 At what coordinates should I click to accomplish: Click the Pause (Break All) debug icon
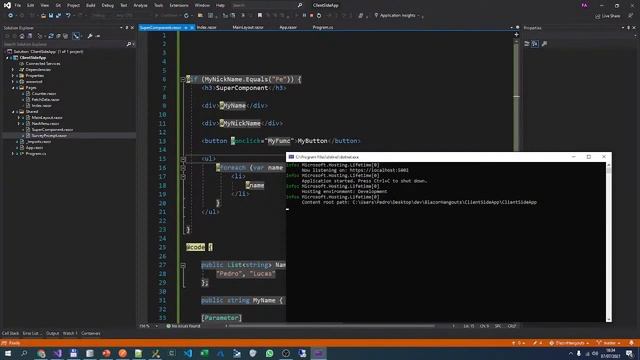pos(304,16)
